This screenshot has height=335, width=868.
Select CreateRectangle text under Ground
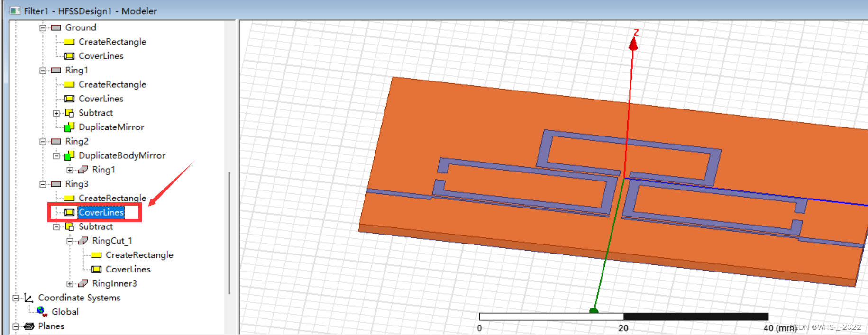click(x=112, y=42)
